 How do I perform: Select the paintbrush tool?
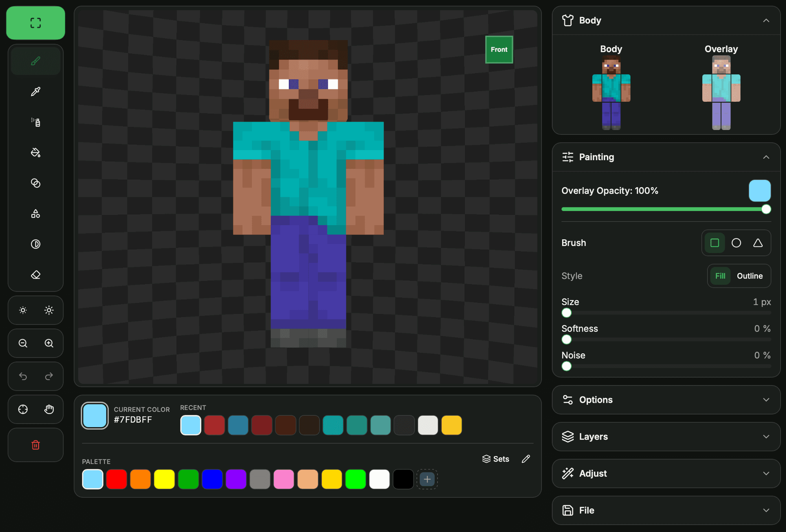point(35,61)
